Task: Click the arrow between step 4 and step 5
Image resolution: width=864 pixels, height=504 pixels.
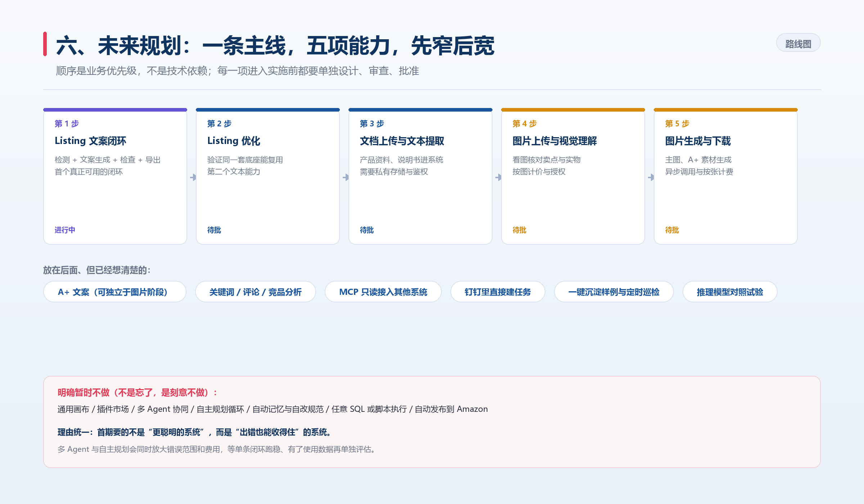Action: [x=651, y=177]
